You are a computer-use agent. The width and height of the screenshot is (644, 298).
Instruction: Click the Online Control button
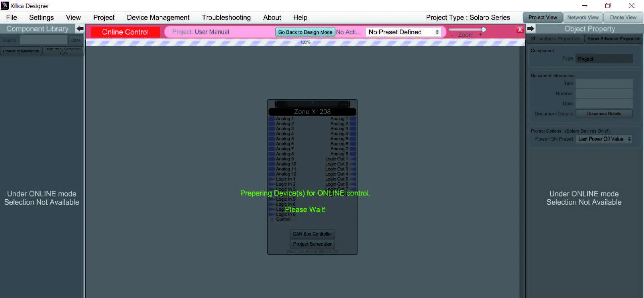(x=125, y=32)
